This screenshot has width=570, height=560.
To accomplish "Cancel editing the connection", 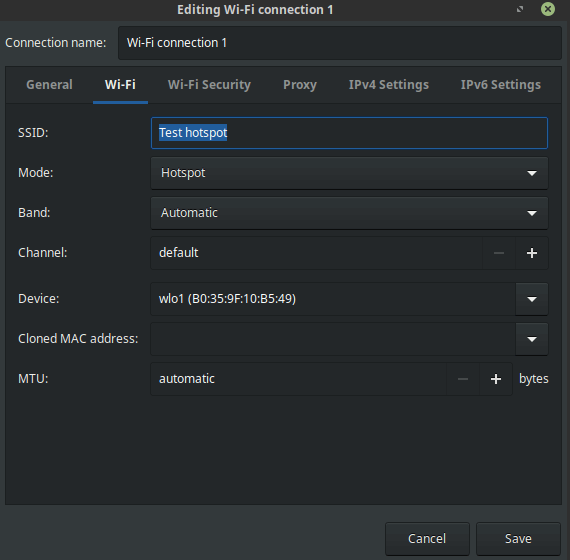I will coord(427,539).
